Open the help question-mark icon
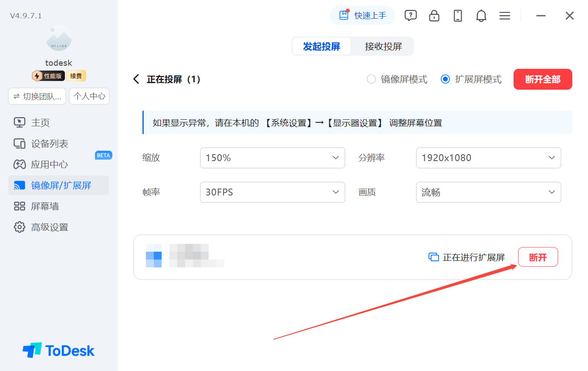 pyautogui.click(x=410, y=16)
